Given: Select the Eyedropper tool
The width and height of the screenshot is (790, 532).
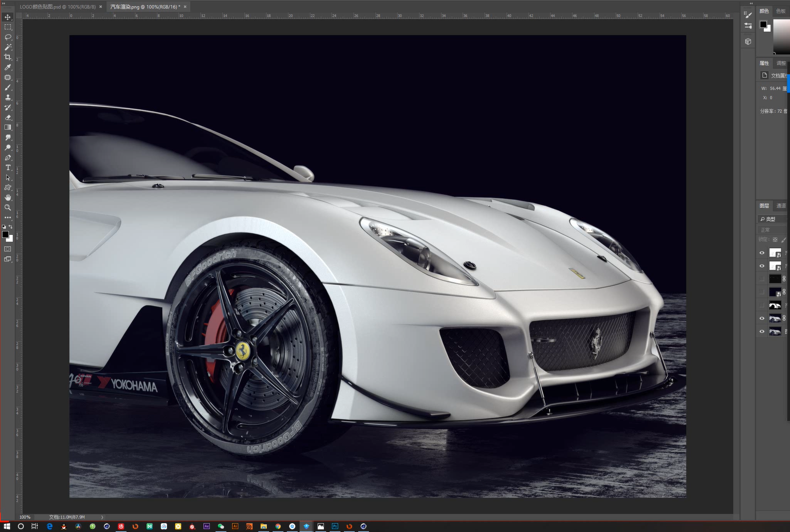Looking at the screenshot, I should pos(8,67).
